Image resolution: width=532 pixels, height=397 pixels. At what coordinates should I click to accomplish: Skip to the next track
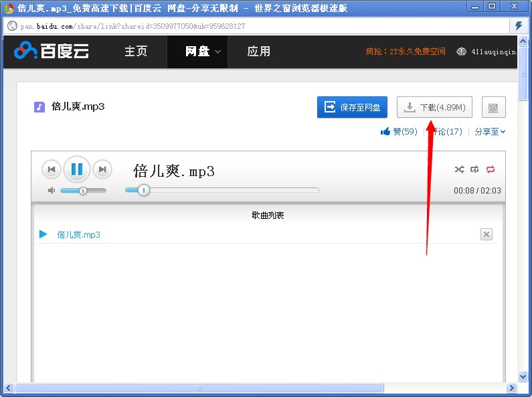102,169
